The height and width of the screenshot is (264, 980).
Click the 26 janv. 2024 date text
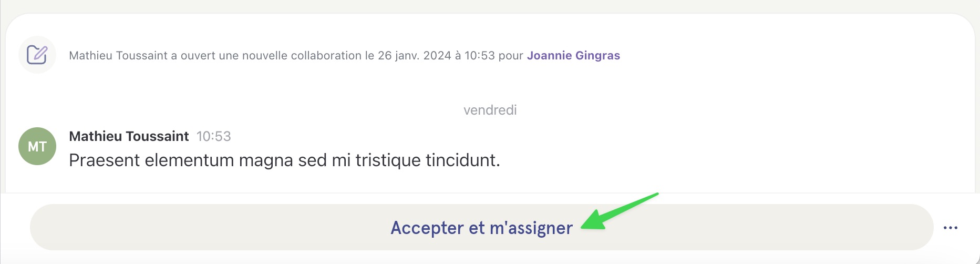[x=415, y=55]
